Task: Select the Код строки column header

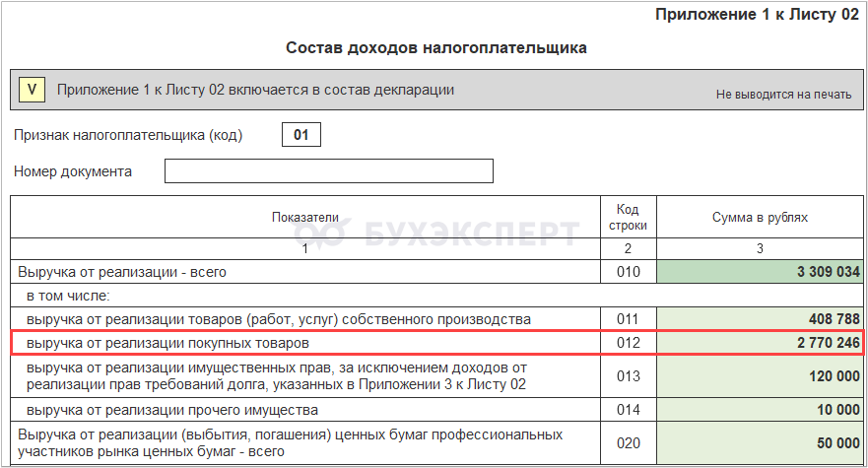Action: [629, 217]
